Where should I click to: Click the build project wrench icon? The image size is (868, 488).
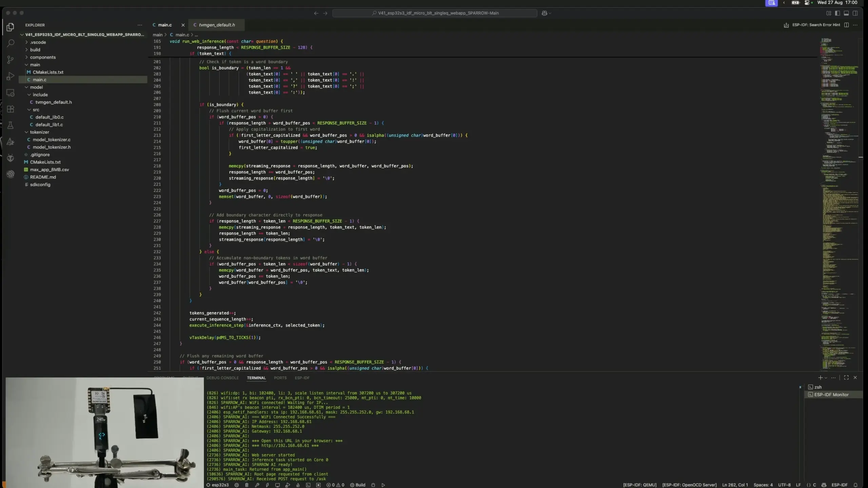[257, 485]
